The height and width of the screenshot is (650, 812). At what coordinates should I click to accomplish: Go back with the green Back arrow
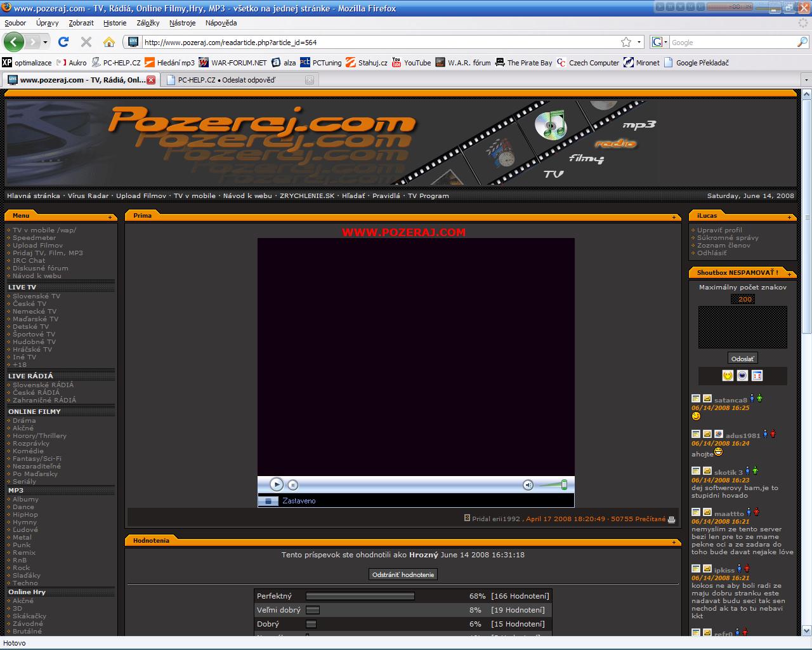14,43
